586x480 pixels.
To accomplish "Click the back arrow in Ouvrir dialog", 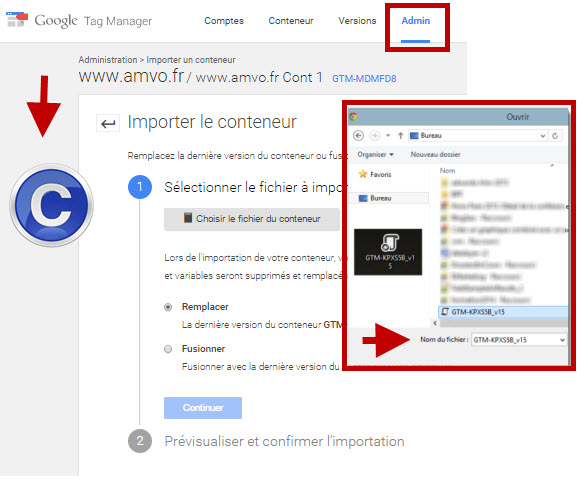I will point(358,135).
